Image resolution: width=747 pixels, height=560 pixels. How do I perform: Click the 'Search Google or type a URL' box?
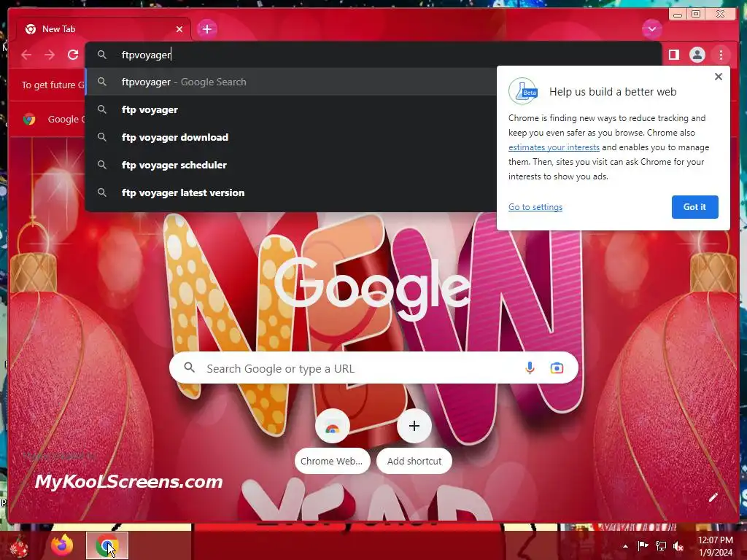(x=373, y=368)
